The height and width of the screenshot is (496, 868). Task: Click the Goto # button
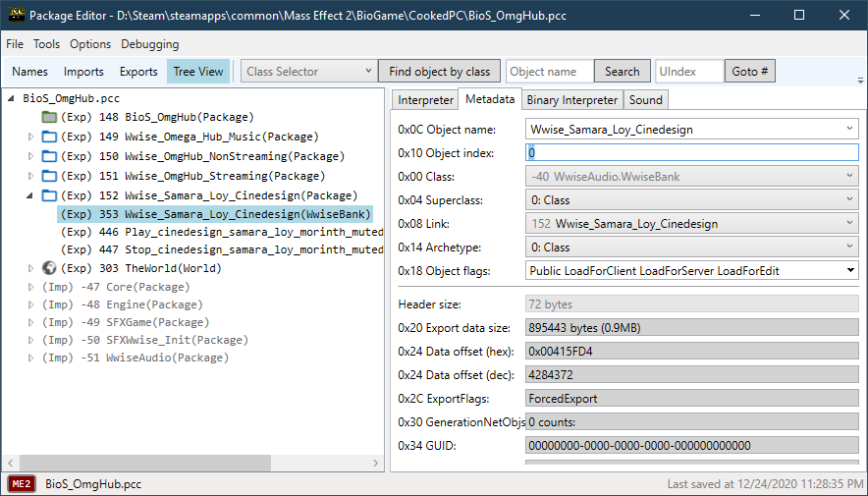(x=750, y=72)
